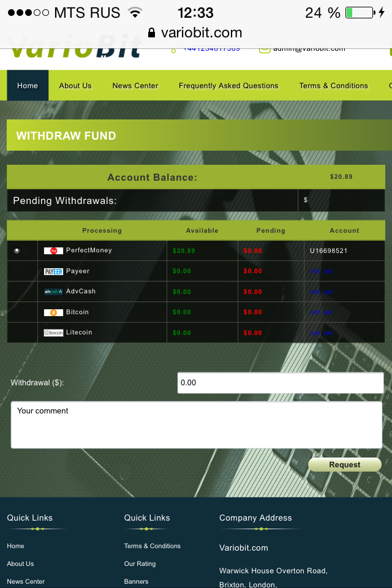Click 'not set' link for AdvCash account

322,292
